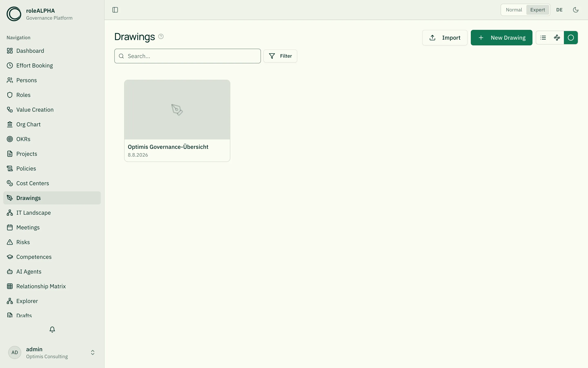Image resolution: width=588 pixels, height=368 pixels.
Task: Change language with DE button
Action: pyautogui.click(x=559, y=10)
